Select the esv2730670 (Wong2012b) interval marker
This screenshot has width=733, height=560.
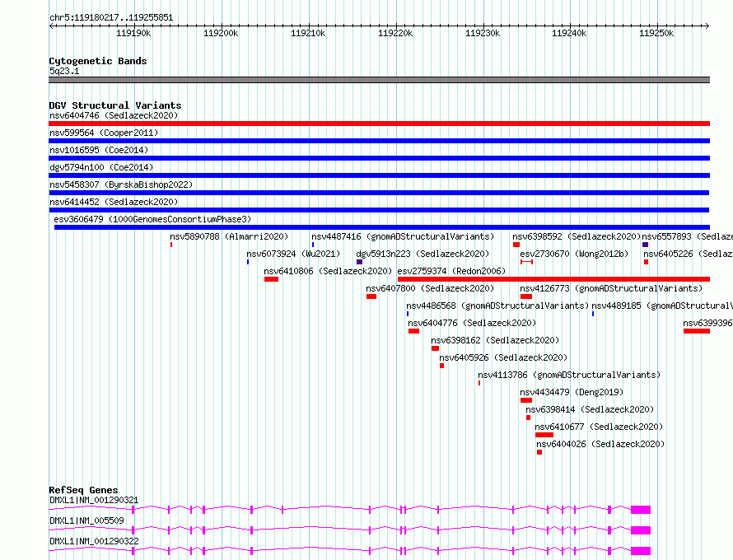point(526,262)
